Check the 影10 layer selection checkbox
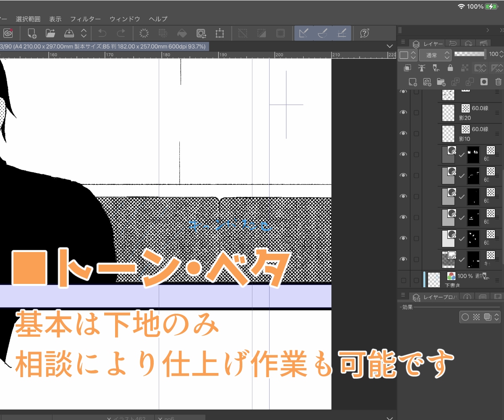The width and height of the screenshot is (504, 420). (416, 134)
